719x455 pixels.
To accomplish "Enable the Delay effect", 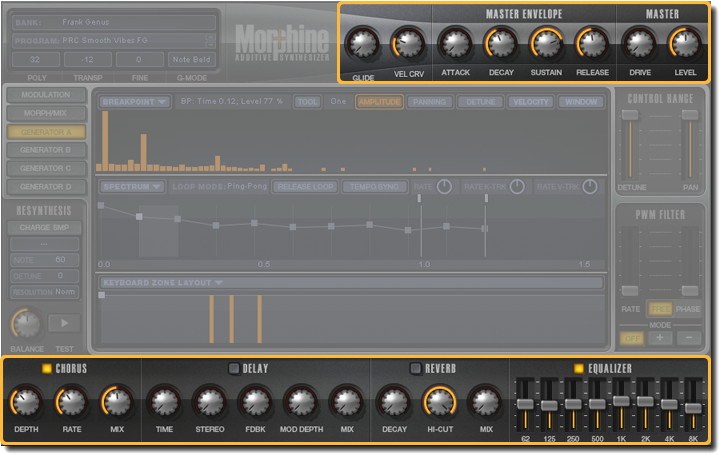I will click(x=234, y=368).
